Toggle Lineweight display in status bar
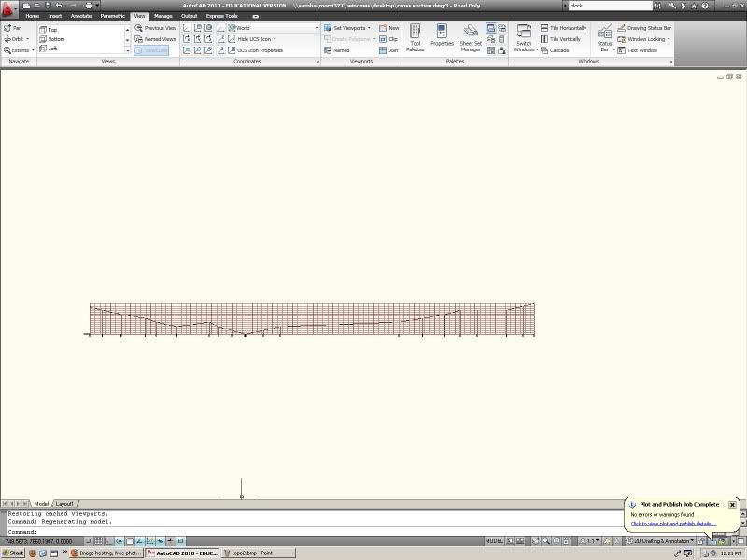This screenshot has width=747, height=560. 171,541
